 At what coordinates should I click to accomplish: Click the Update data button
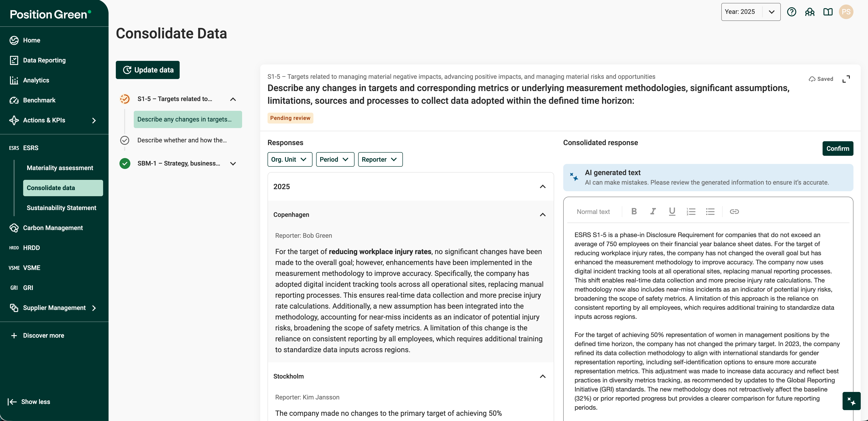point(148,70)
